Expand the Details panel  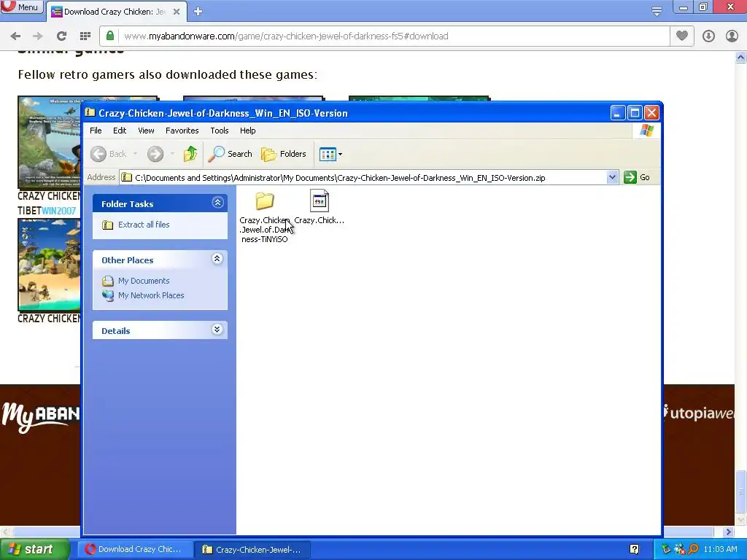(x=217, y=330)
